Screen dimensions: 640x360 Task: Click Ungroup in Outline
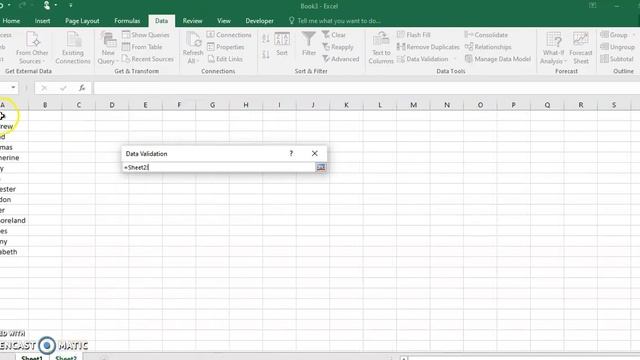coord(618,47)
